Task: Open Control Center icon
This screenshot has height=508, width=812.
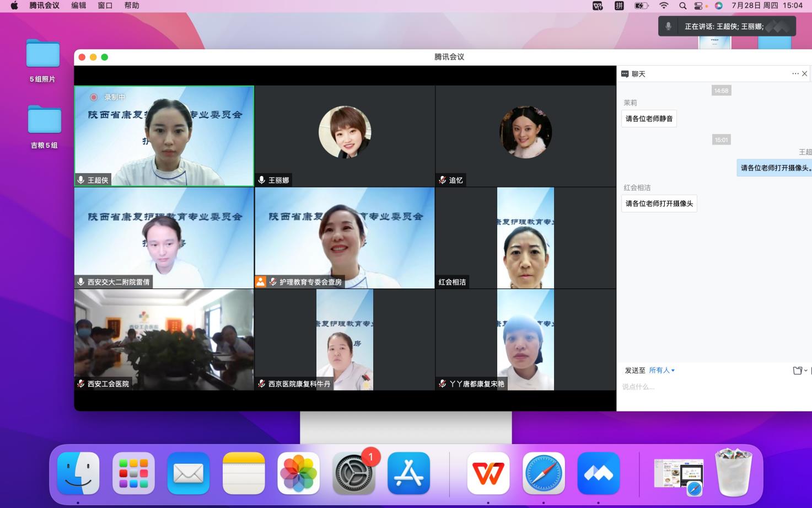Action: point(699,6)
